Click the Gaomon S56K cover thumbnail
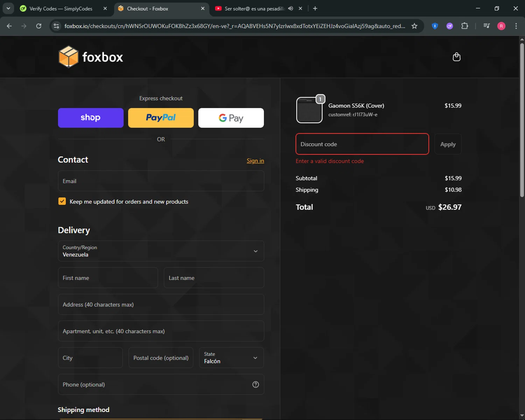The width and height of the screenshot is (525, 420). (x=309, y=110)
